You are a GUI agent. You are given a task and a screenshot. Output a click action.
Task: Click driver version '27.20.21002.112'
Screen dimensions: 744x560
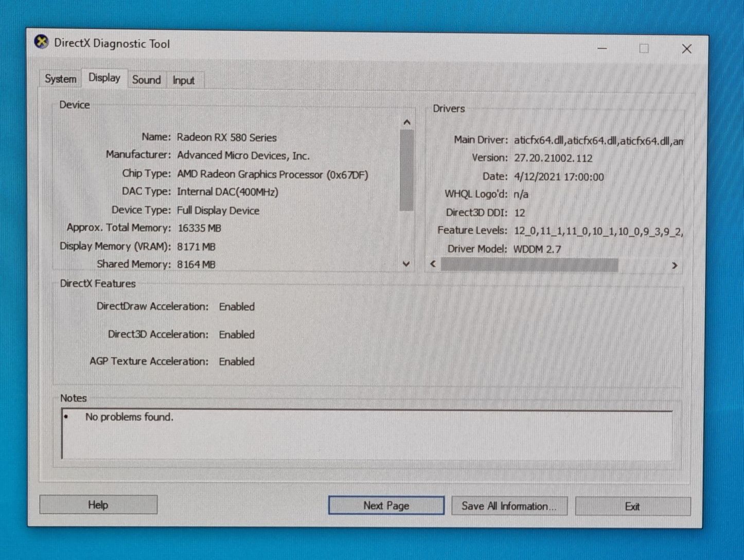pyautogui.click(x=553, y=158)
